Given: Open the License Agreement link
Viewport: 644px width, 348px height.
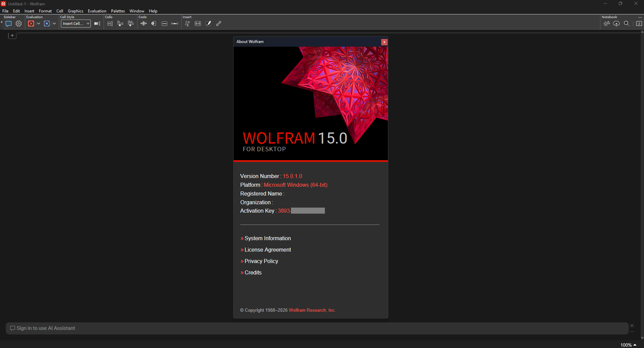Looking at the screenshot, I should click(268, 250).
